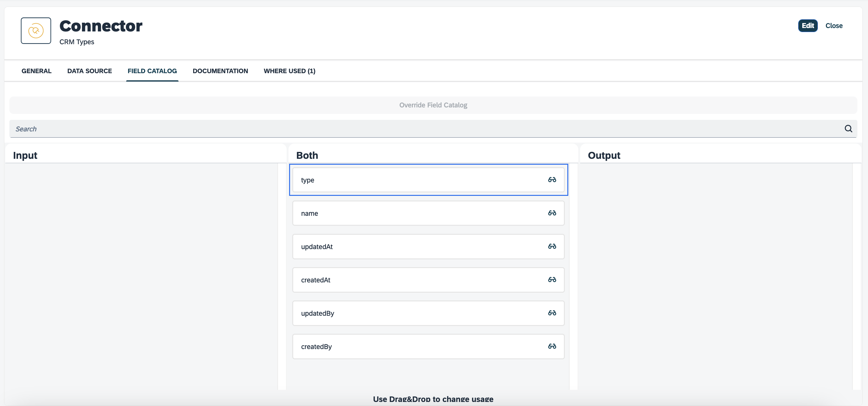Viewport: 868px width, 406px height.
Task: Click the glasses icon for updatedBy
Action: [x=552, y=313]
